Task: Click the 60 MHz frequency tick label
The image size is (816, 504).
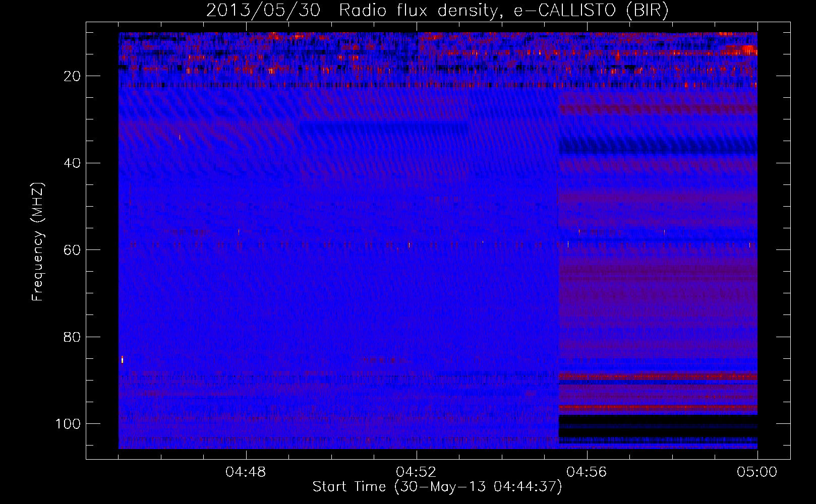Action: (x=73, y=250)
